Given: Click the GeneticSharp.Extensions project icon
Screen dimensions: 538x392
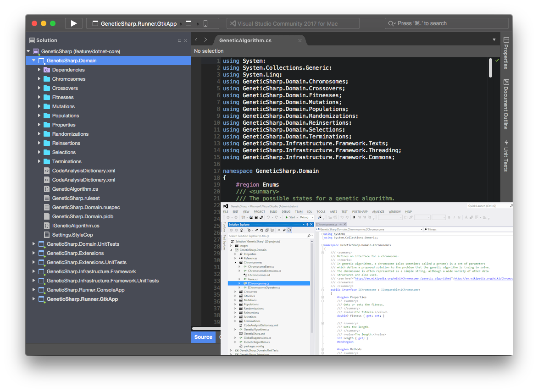Looking at the screenshot, I should [x=42, y=254].
